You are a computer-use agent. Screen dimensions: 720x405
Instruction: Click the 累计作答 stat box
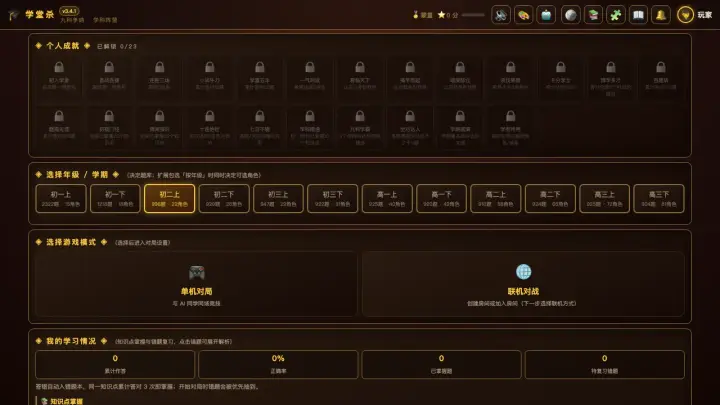pyautogui.click(x=115, y=364)
